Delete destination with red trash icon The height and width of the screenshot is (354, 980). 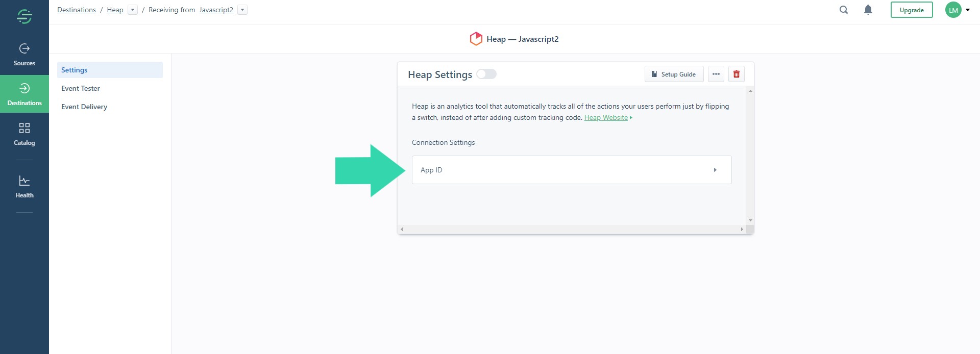pos(736,74)
